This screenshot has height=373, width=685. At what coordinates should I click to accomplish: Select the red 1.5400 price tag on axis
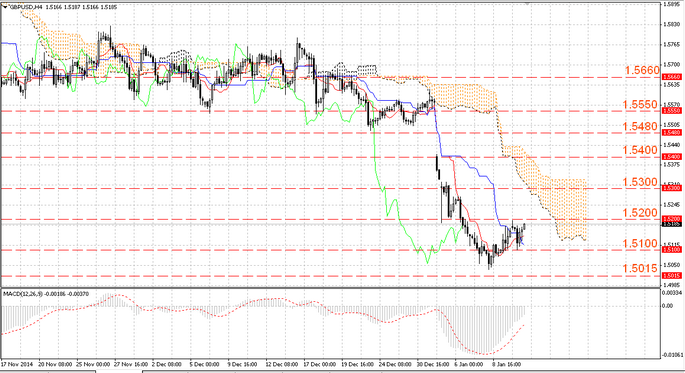point(672,157)
